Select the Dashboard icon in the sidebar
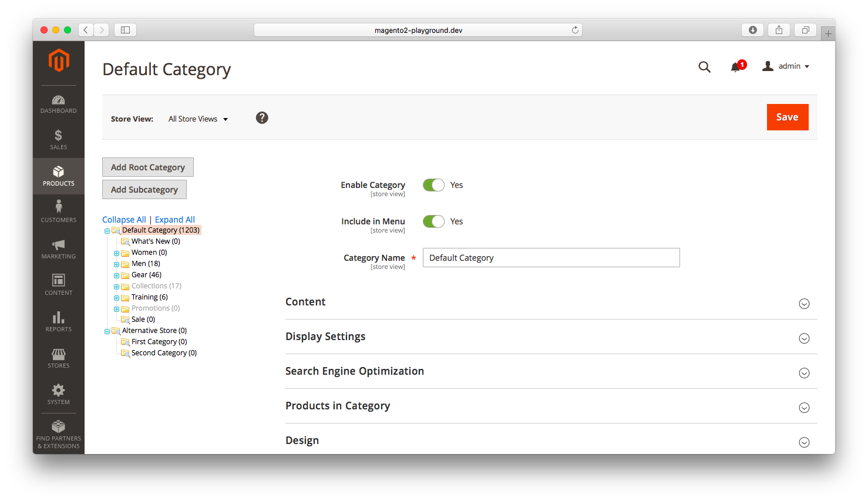The image size is (868, 501). click(x=58, y=100)
